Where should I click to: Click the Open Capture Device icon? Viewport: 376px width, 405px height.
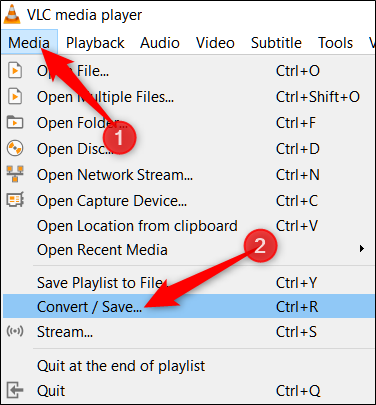point(15,200)
